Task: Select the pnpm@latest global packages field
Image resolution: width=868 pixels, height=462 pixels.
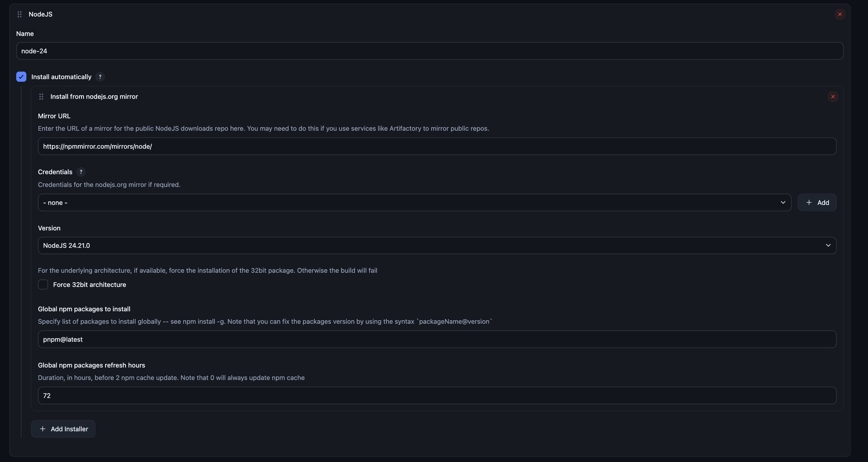Action: point(437,339)
